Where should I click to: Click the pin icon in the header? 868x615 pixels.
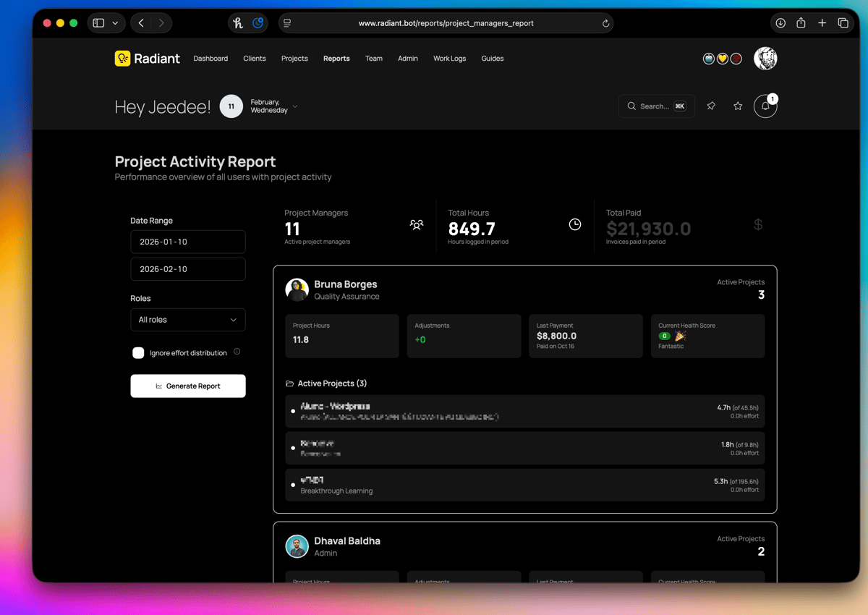tap(711, 106)
